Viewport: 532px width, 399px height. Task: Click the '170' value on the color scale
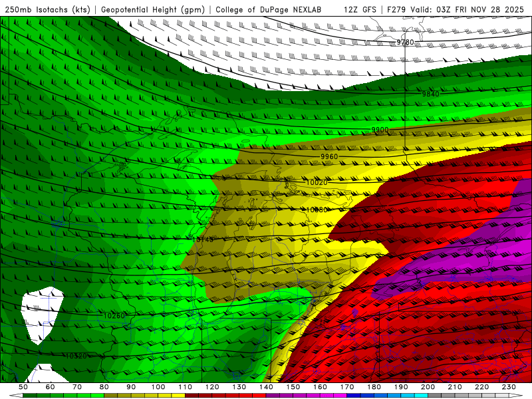(346, 387)
